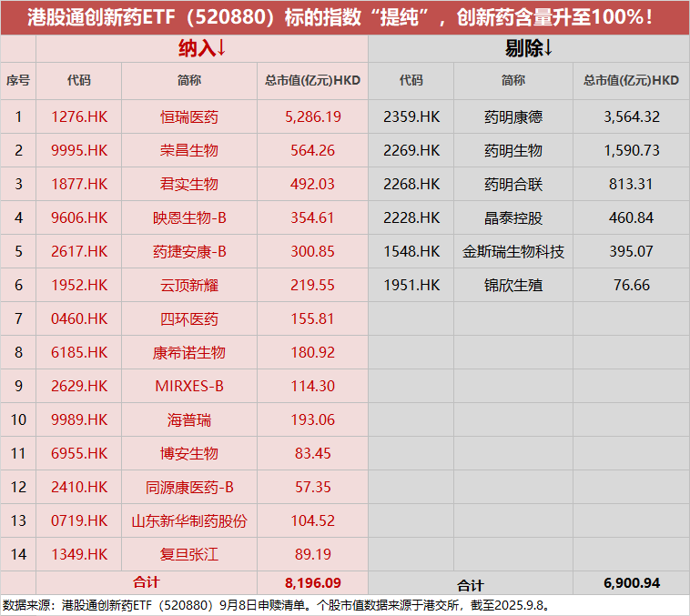Click the 序号 column header

point(18,80)
